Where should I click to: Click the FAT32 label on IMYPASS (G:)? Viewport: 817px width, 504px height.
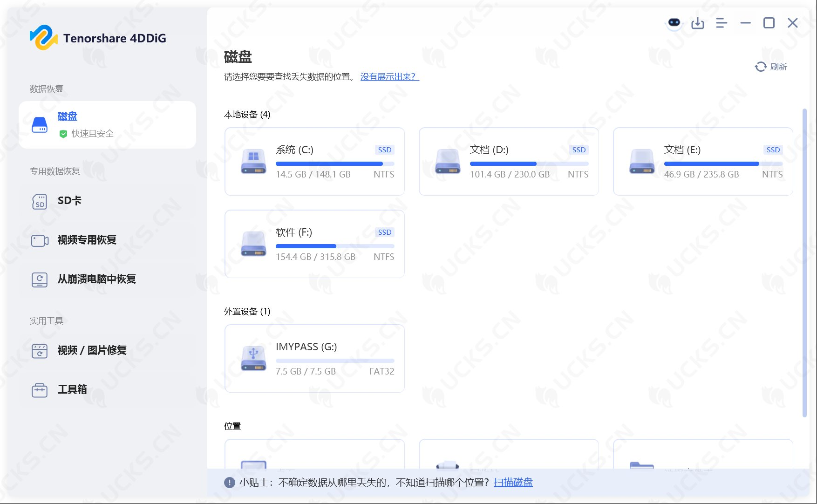click(x=381, y=371)
